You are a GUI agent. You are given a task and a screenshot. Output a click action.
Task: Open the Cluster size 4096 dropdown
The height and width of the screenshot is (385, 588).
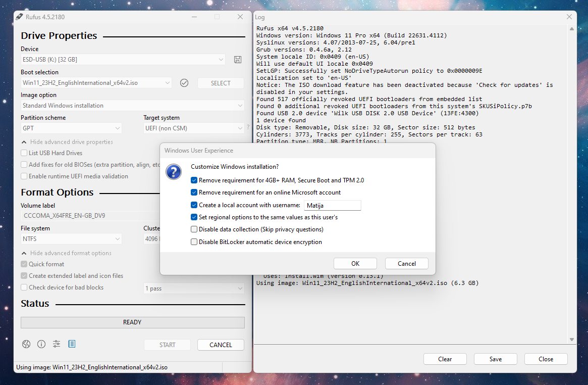(152, 239)
